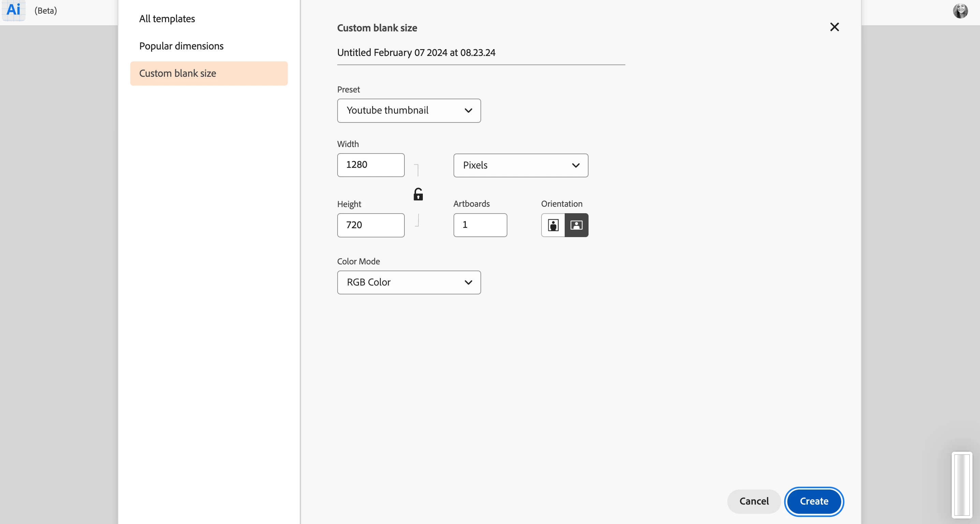Focus the Height input field

click(x=371, y=225)
